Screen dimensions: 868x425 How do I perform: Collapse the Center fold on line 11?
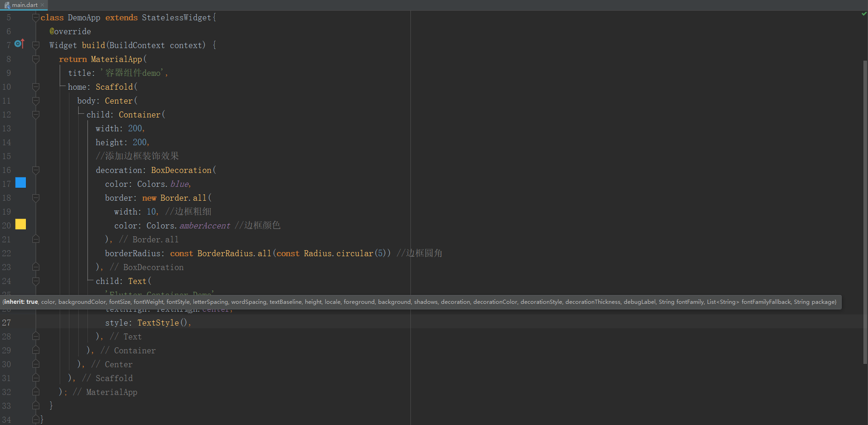click(36, 101)
